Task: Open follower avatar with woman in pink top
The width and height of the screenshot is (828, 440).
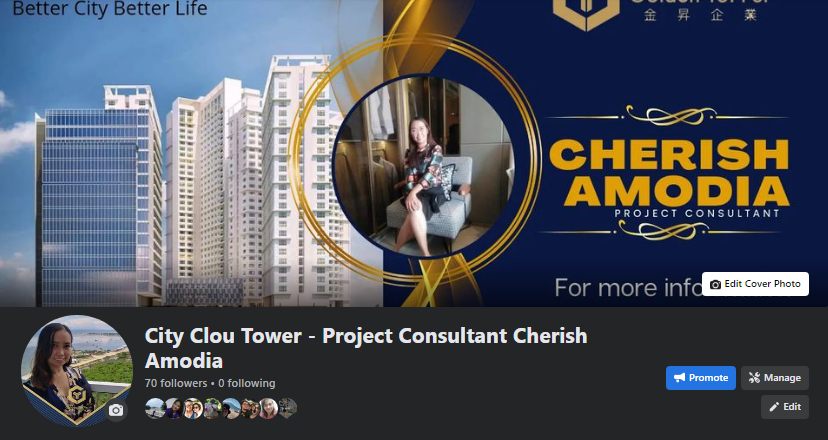Action: tap(268, 408)
